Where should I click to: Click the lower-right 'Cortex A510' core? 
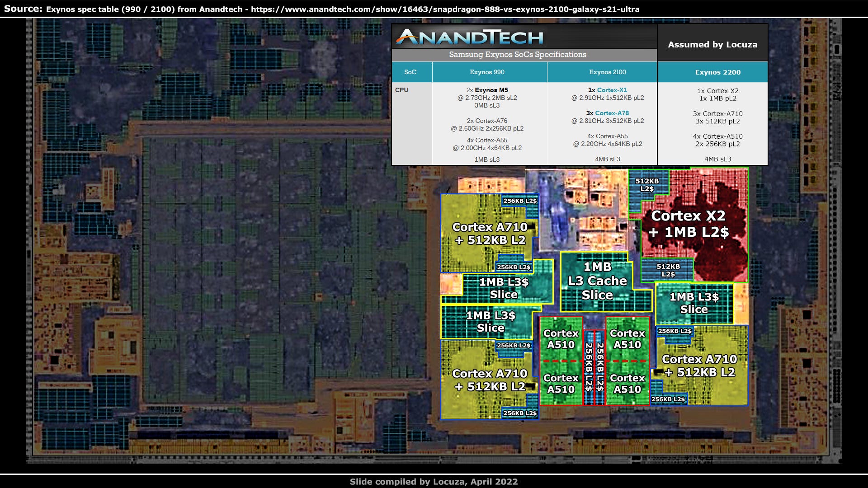tap(627, 384)
